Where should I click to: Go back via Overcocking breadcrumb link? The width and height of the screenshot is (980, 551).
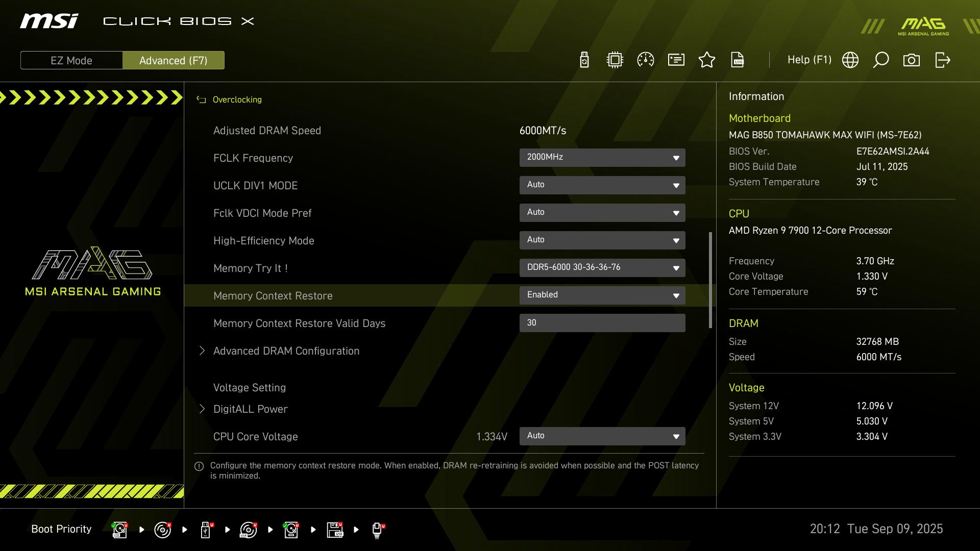pos(237,100)
